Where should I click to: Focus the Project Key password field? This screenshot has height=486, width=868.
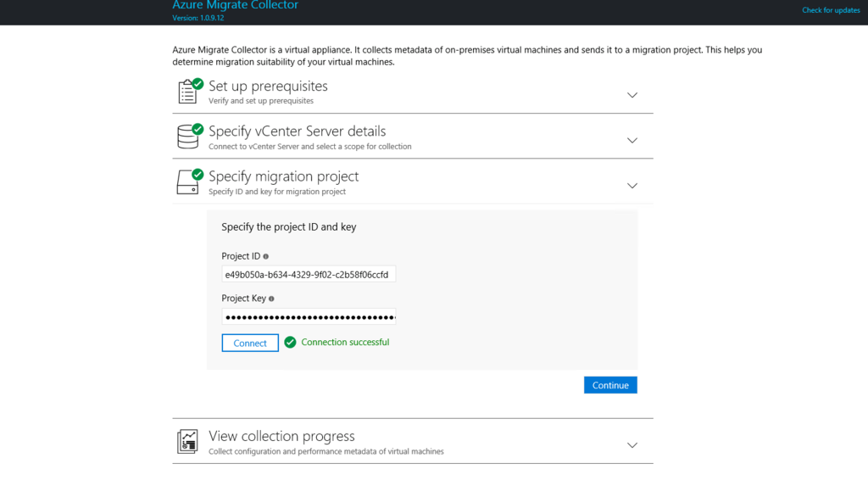coord(309,317)
